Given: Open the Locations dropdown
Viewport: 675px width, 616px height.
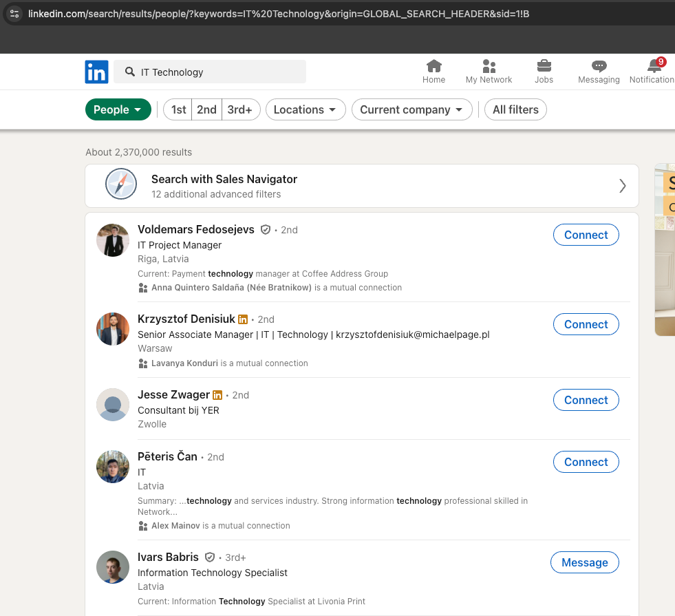Looking at the screenshot, I should (x=305, y=109).
